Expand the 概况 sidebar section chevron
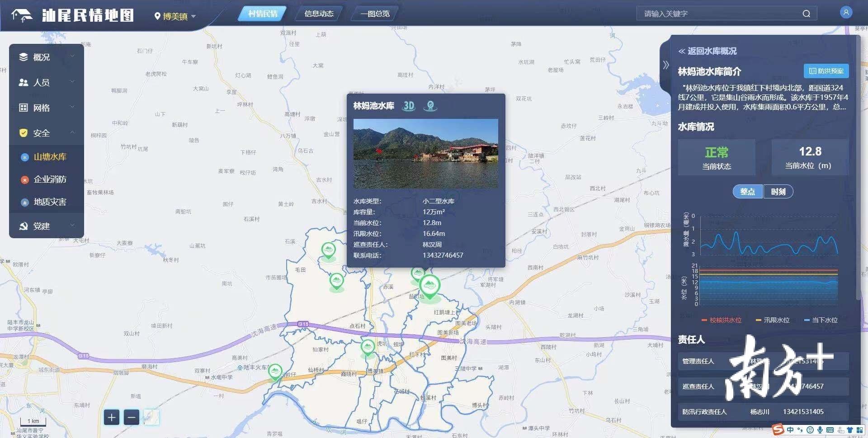868x438 pixels. pyautogui.click(x=72, y=57)
